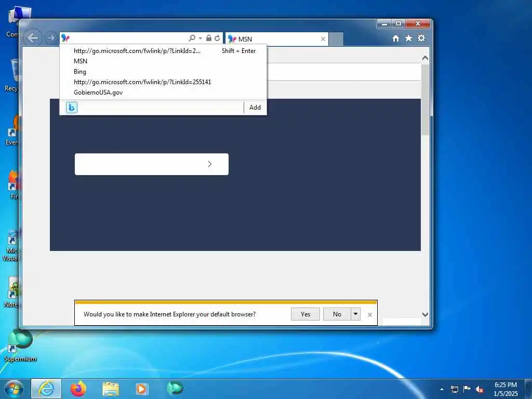Expand the dropdown arrow next to No

point(355,314)
